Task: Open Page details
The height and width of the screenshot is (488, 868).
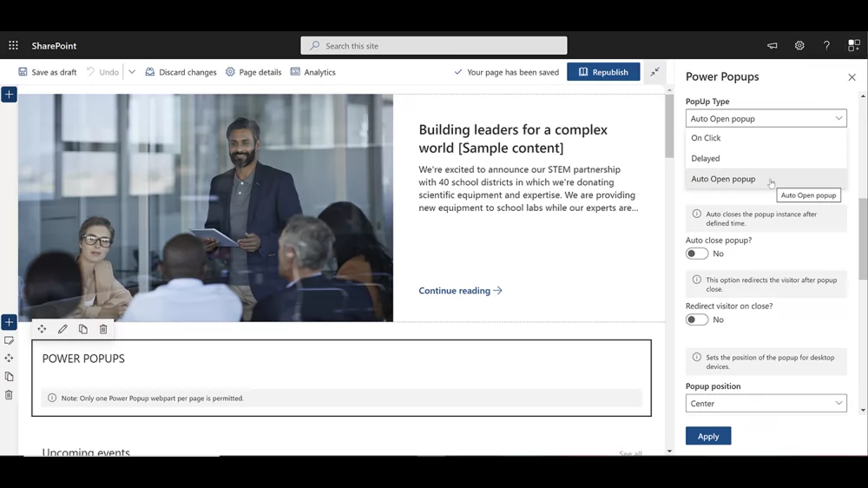Action: pos(253,72)
